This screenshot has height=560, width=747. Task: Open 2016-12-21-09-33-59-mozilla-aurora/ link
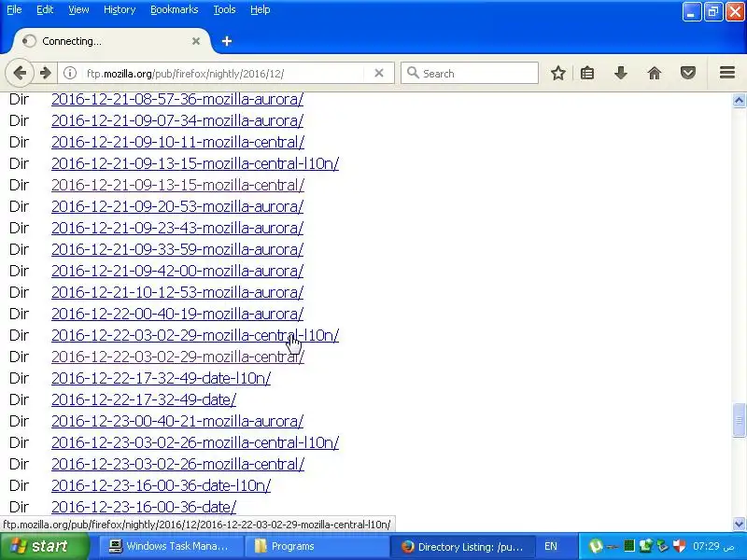177,249
